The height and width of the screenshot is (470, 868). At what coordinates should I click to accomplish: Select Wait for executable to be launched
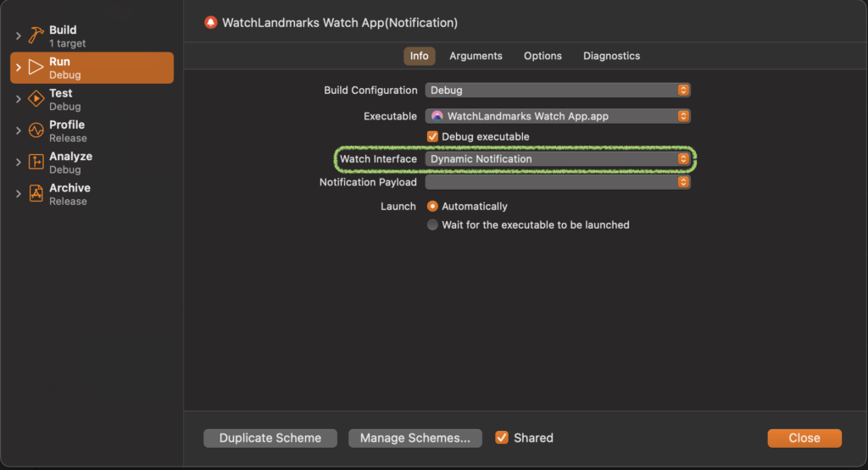432,225
